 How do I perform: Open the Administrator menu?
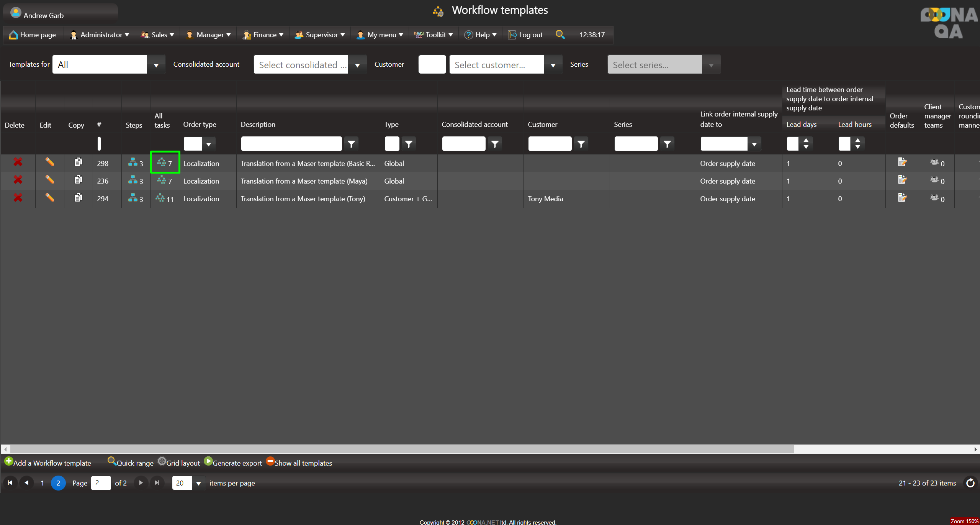tap(101, 35)
